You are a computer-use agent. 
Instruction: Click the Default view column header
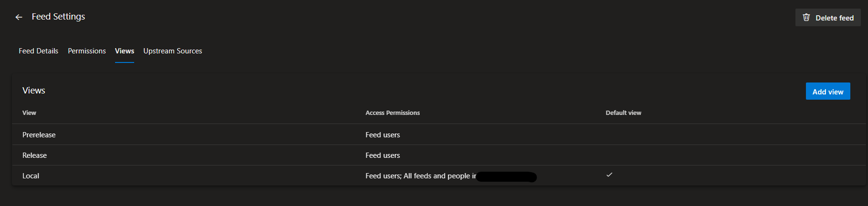(x=623, y=113)
